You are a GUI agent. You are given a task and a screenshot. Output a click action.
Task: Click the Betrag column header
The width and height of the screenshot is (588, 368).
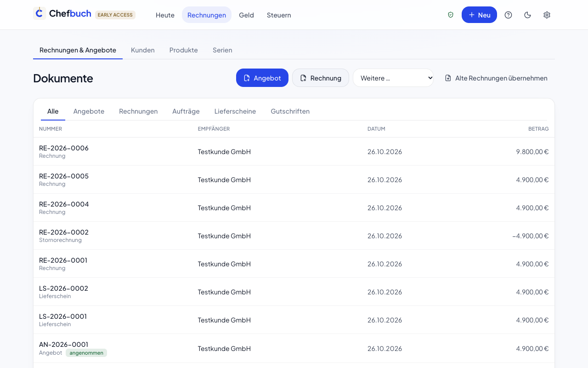coord(538,129)
